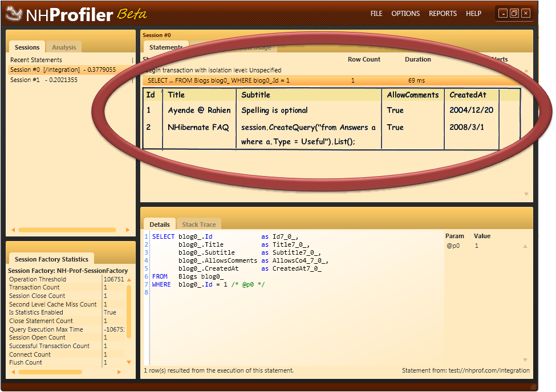Click the Close Statement Count row
The width and height of the screenshot is (556, 392).
pyautogui.click(x=67, y=321)
